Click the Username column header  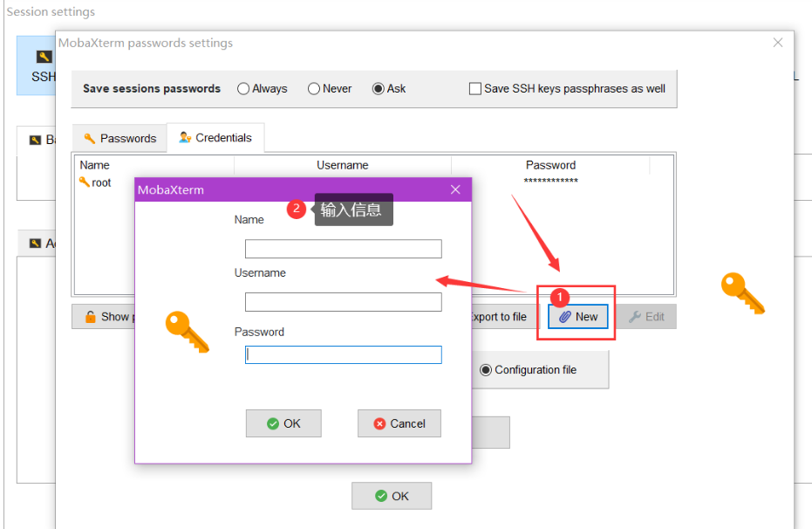tap(342, 165)
